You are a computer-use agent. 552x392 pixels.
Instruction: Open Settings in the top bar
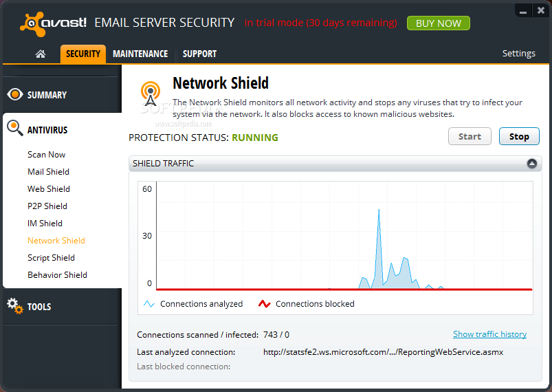pyautogui.click(x=518, y=53)
